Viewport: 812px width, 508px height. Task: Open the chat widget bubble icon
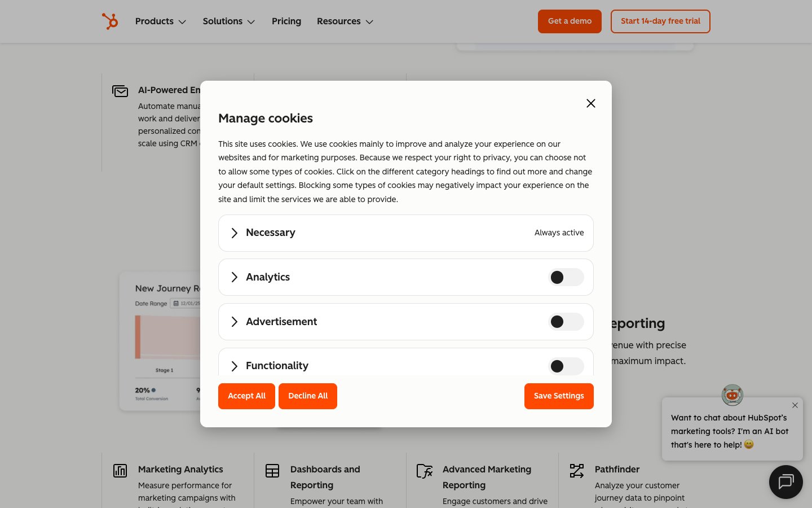pyautogui.click(x=785, y=481)
